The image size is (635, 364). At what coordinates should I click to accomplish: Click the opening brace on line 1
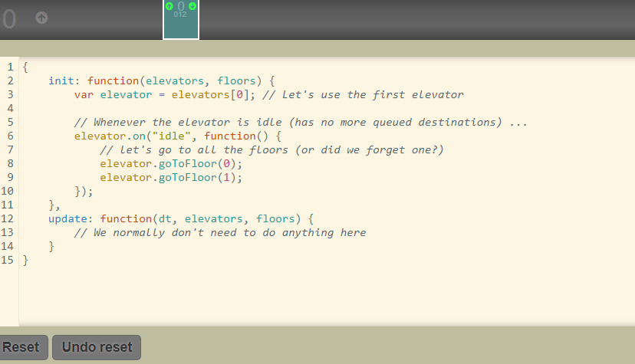pyautogui.click(x=25, y=67)
